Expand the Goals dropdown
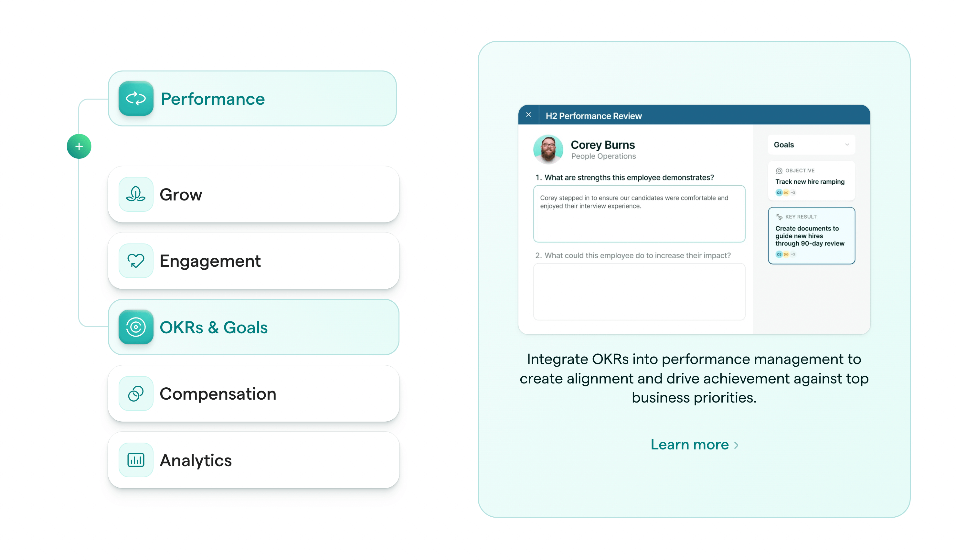 (811, 145)
